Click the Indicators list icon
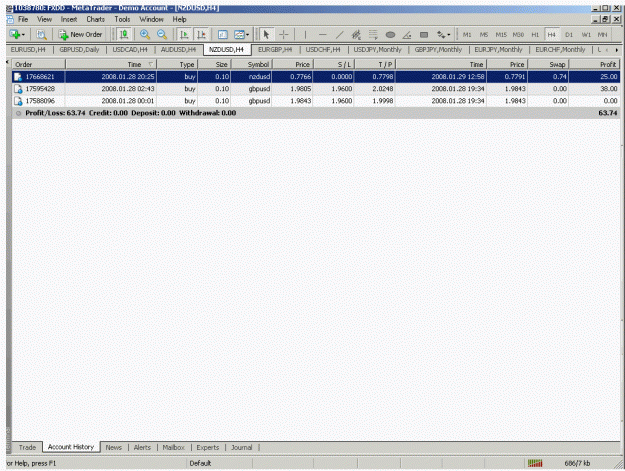 pos(222,35)
